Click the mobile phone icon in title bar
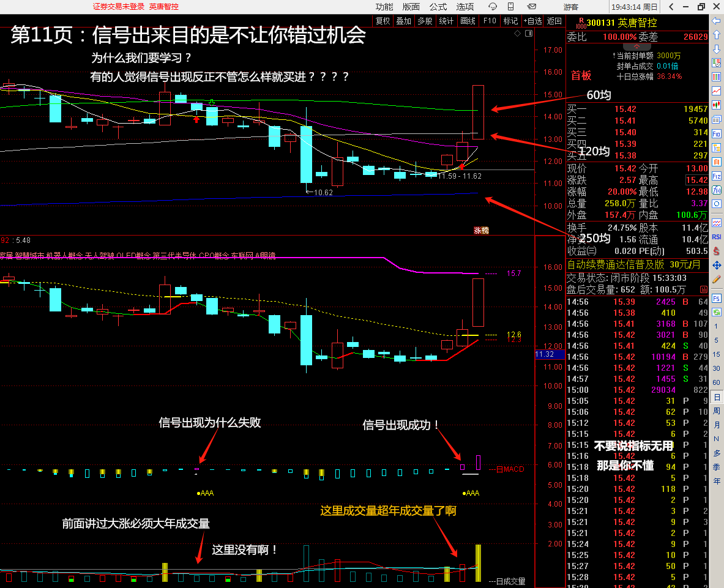The height and width of the screenshot is (588, 724). (510, 7)
